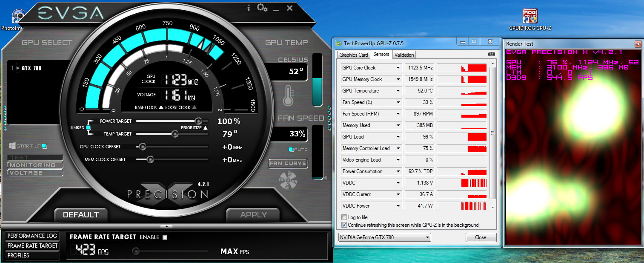Open the Power Consumption sensor dropdown
644x263 pixels.
pos(398,171)
